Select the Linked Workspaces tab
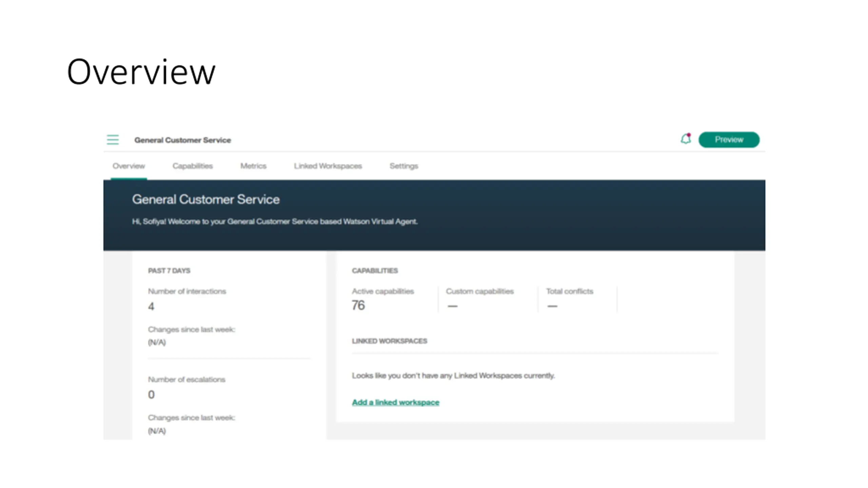Screen dimensions: 868x488 click(x=328, y=166)
